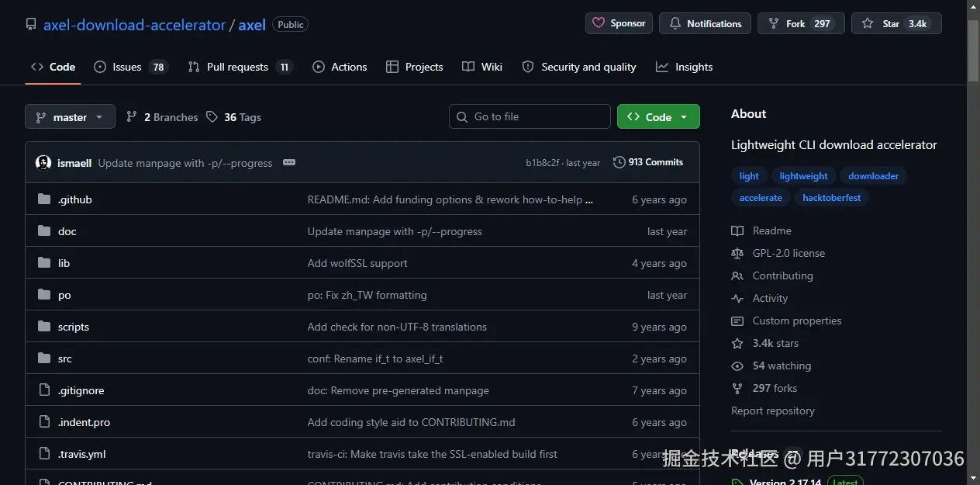
Task: Open commit hash b1b8c2f
Action: coord(543,163)
